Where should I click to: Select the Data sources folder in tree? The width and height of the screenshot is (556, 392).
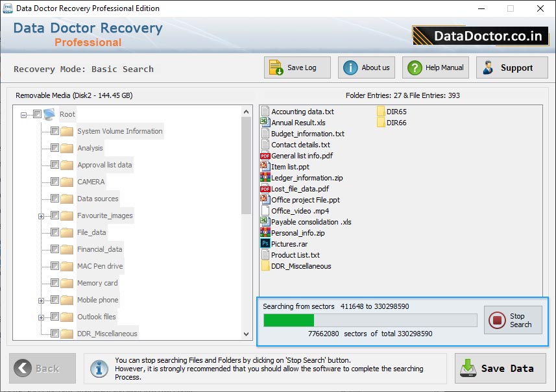click(97, 199)
